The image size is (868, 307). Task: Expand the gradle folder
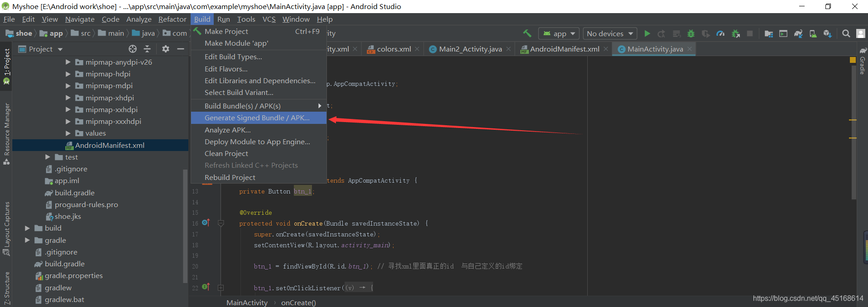click(27, 240)
